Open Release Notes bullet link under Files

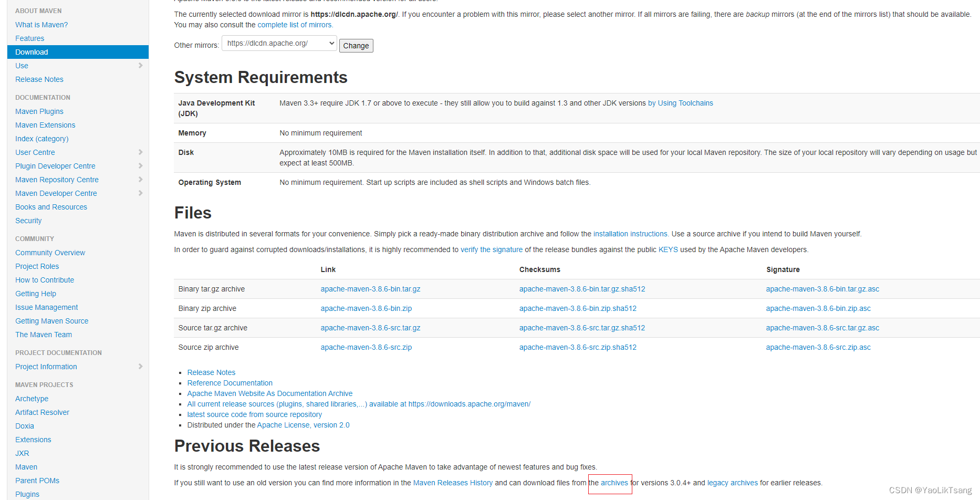[x=211, y=372]
